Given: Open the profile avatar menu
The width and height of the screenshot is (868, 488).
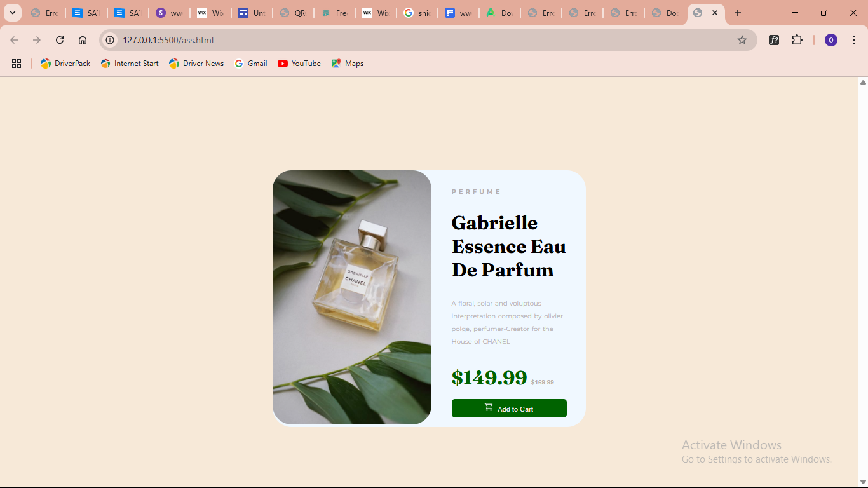Looking at the screenshot, I should [x=831, y=40].
